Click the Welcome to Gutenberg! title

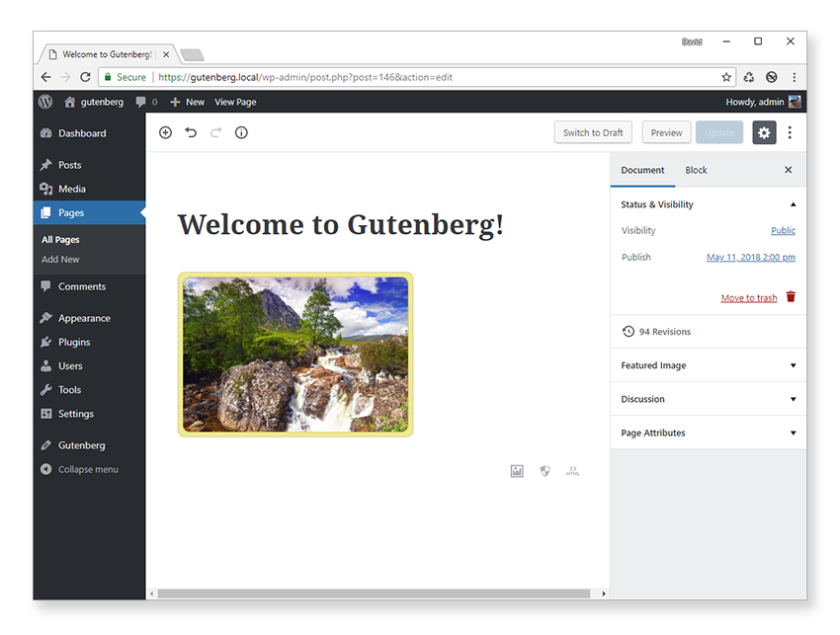(341, 224)
